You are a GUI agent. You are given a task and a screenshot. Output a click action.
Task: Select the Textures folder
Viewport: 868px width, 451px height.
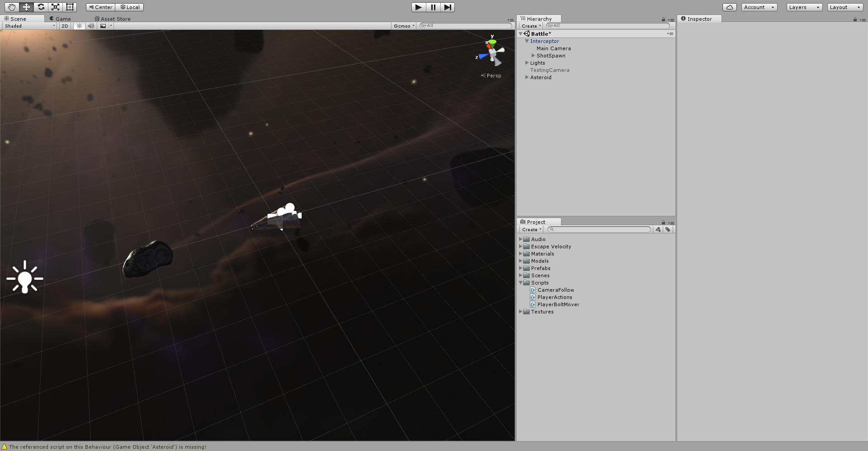(542, 312)
